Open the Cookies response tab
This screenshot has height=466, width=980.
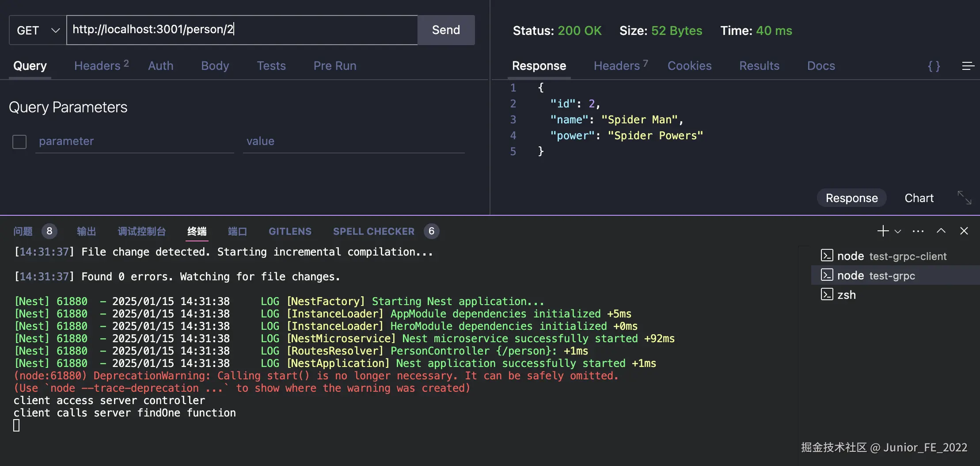click(689, 66)
